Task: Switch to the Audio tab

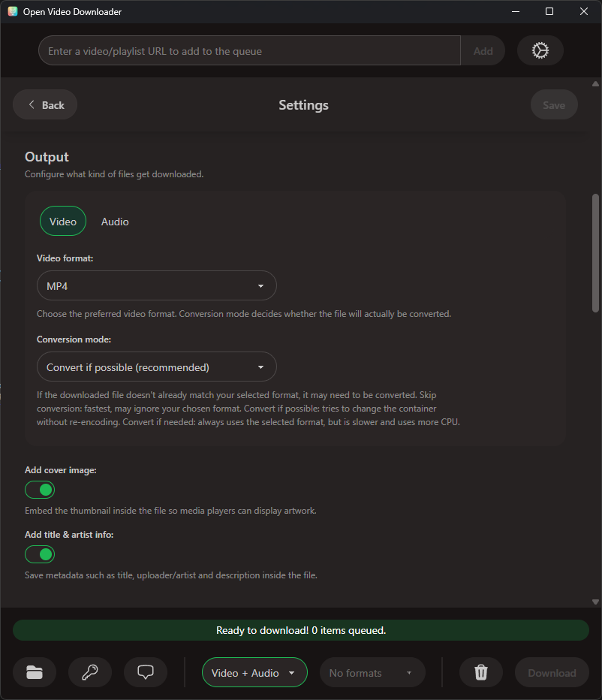Action: pos(115,221)
